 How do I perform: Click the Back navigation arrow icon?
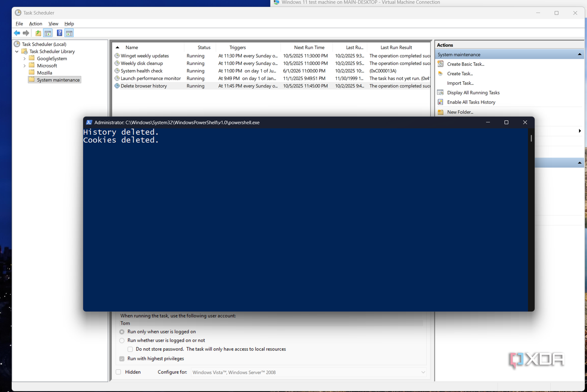[x=16, y=33]
